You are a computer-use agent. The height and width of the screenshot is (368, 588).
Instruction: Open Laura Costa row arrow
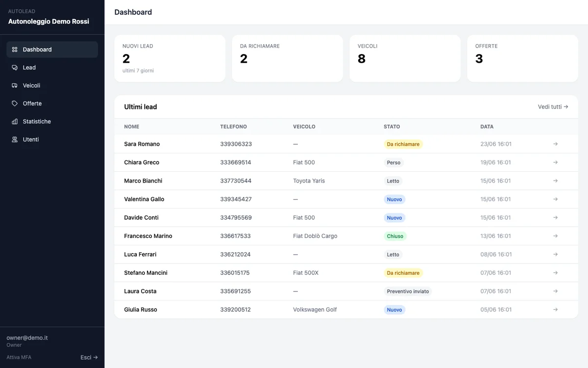pyautogui.click(x=555, y=291)
